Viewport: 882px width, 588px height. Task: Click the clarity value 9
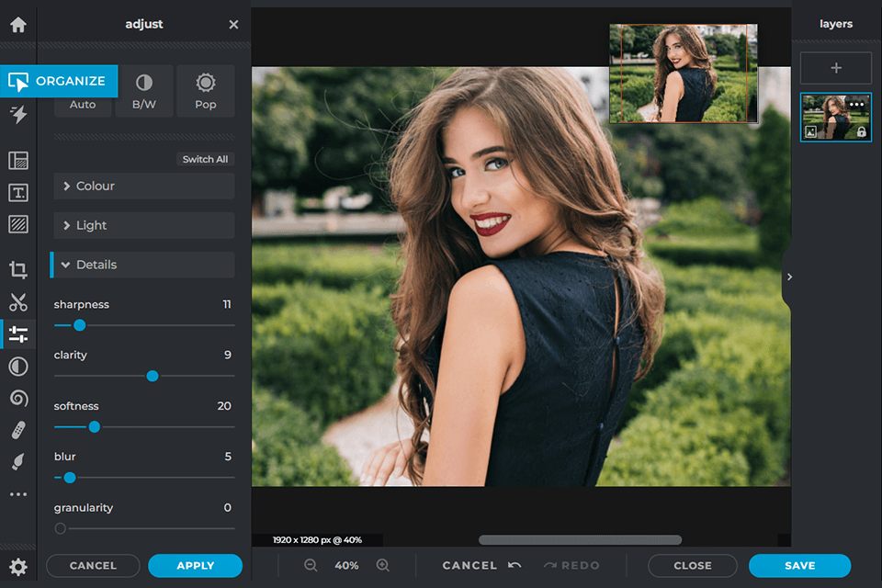228,355
